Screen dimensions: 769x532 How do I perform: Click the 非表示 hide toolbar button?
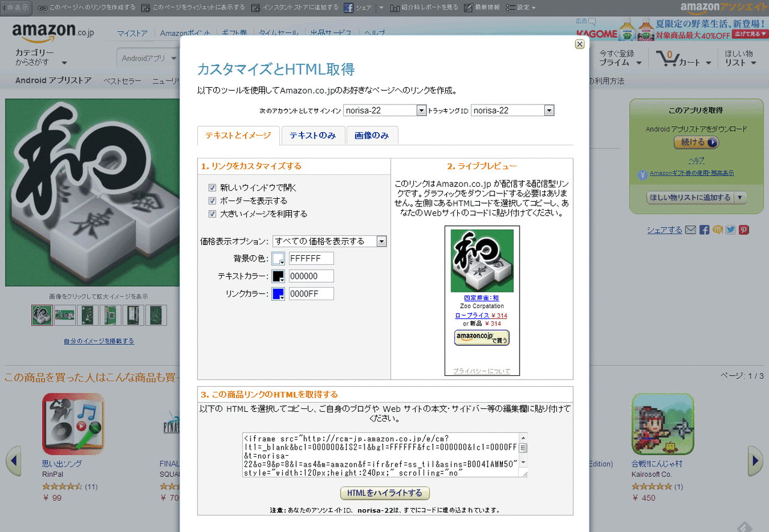tap(16, 7)
